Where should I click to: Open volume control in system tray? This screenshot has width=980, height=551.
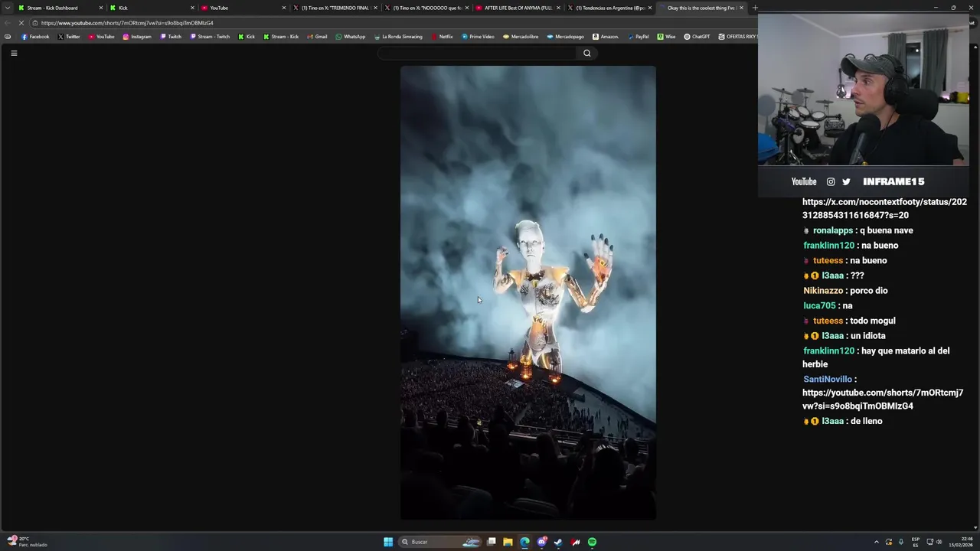pyautogui.click(x=939, y=542)
